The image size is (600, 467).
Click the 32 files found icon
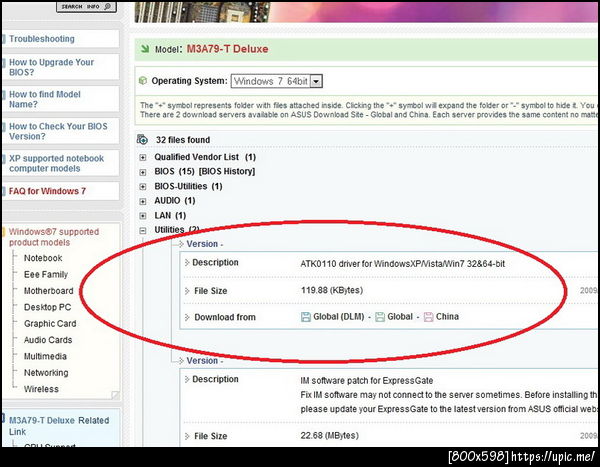coord(142,140)
